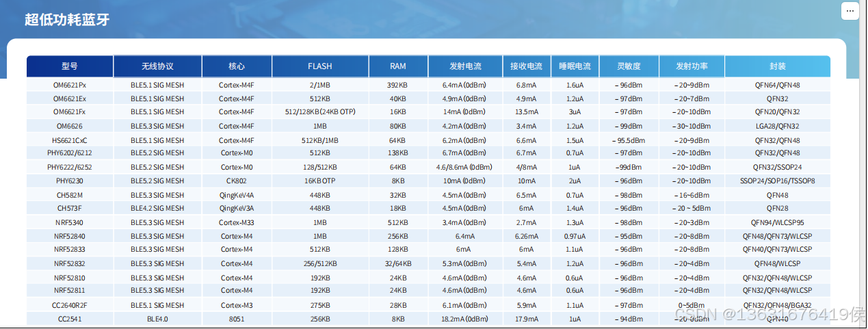Click the 17.9mA receive current cell
Viewport: 868px width, 329px height.
526,319
